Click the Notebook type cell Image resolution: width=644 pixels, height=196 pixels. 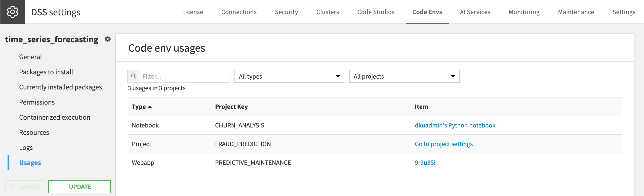tap(145, 125)
